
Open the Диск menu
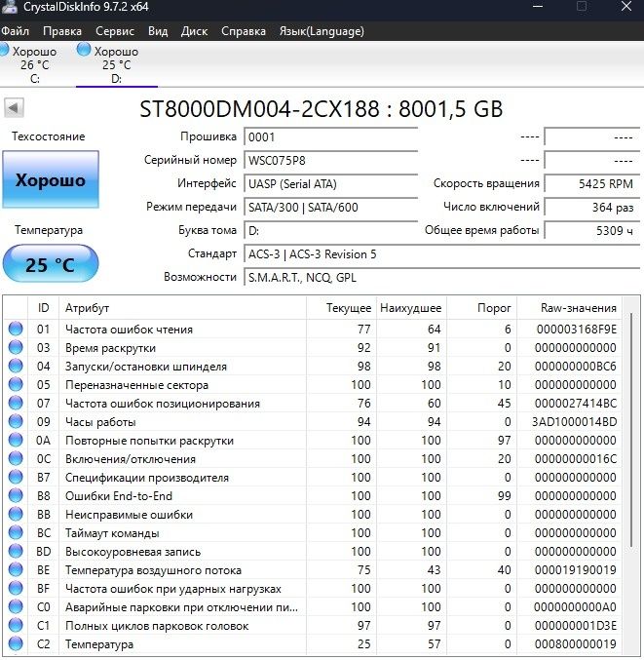(x=194, y=31)
